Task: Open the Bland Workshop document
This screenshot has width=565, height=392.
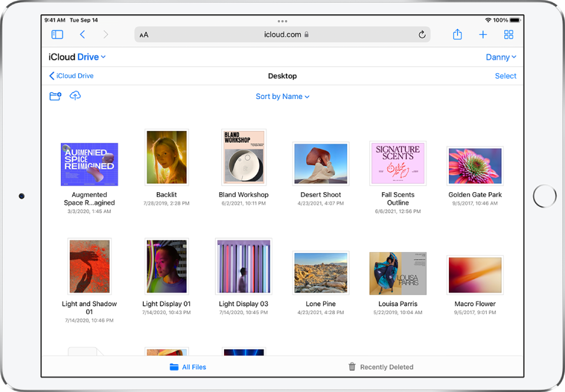Action: [x=244, y=157]
